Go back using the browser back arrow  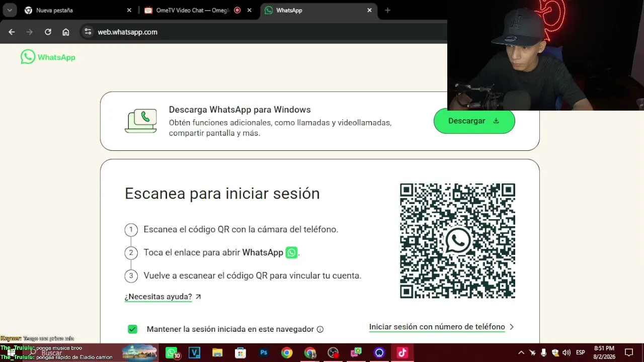coord(12,32)
